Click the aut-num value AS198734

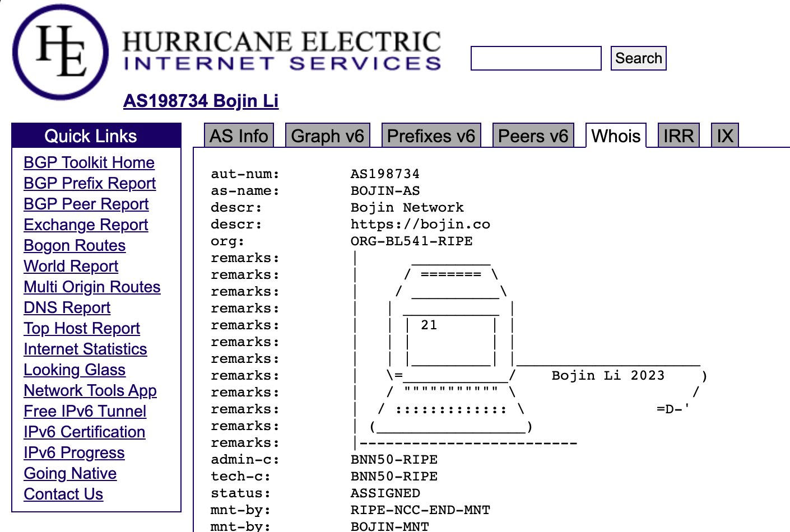point(385,174)
